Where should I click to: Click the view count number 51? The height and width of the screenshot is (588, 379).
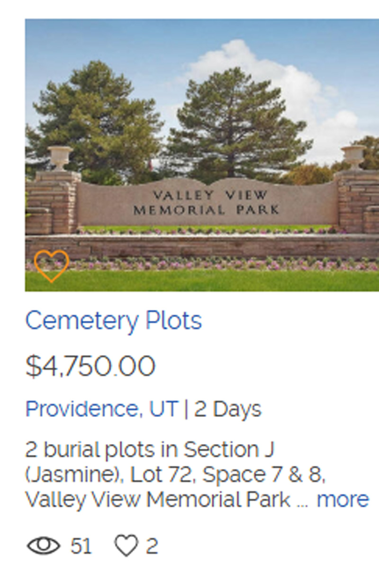(81, 546)
